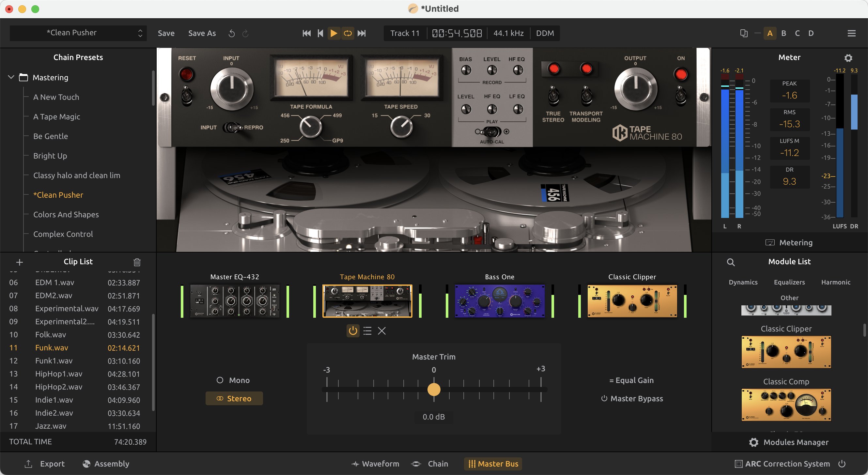Open the Meter settings gear
Screen dimensions: 868x475
coord(848,58)
